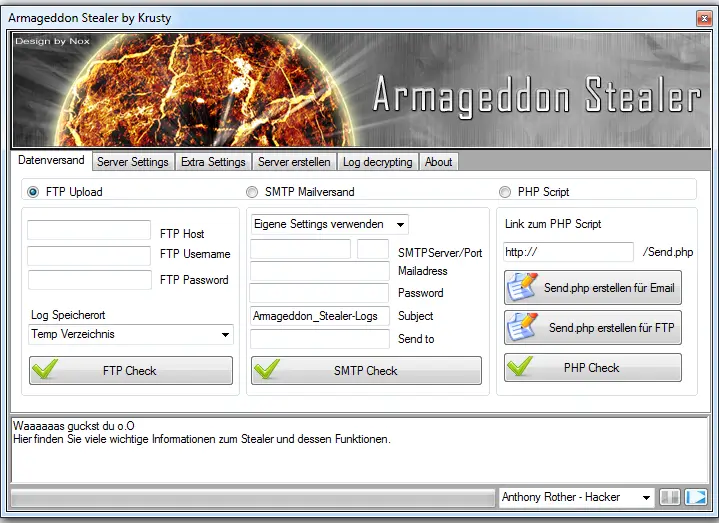Switch to the Datenversand tab
Viewport: 719px width, 523px height.
pos(51,160)
